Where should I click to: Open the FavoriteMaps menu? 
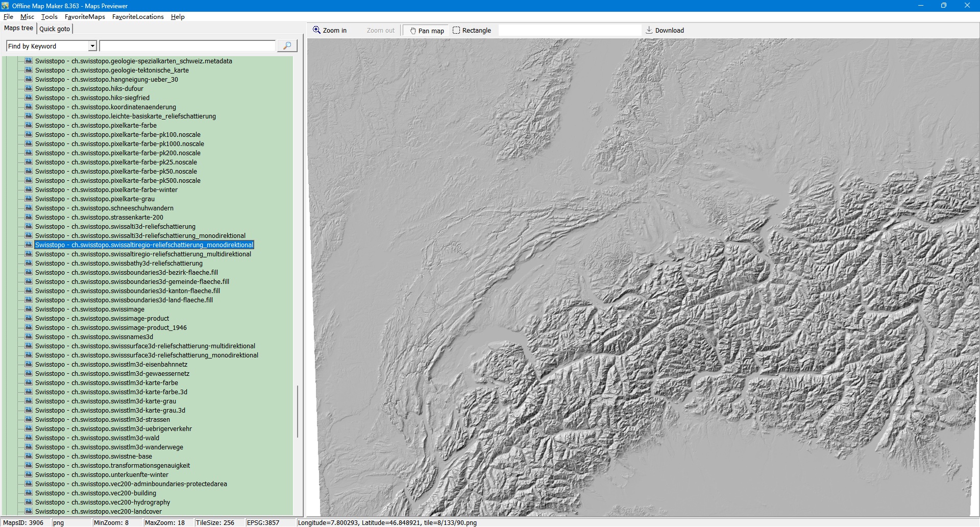(x=85, y=17)
